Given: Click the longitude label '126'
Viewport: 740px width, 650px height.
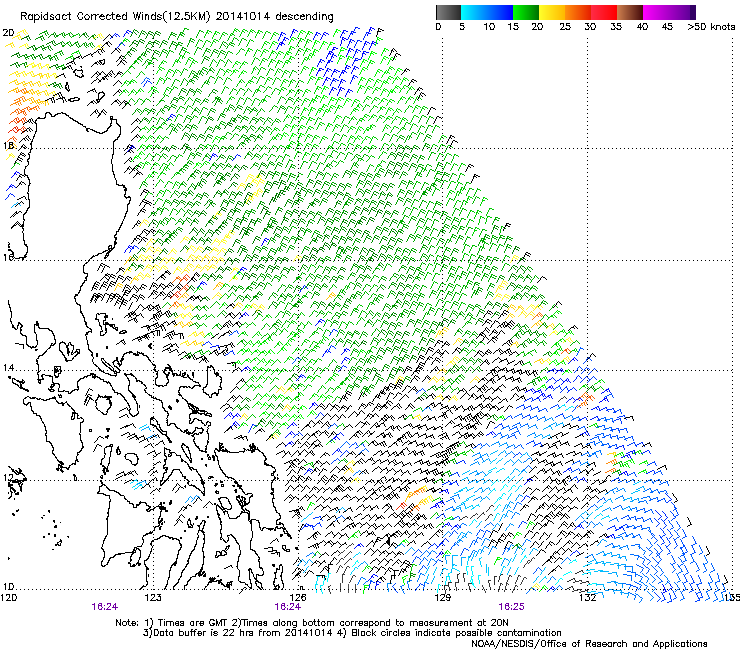Looking at the screenshot, I should point(298,598).
